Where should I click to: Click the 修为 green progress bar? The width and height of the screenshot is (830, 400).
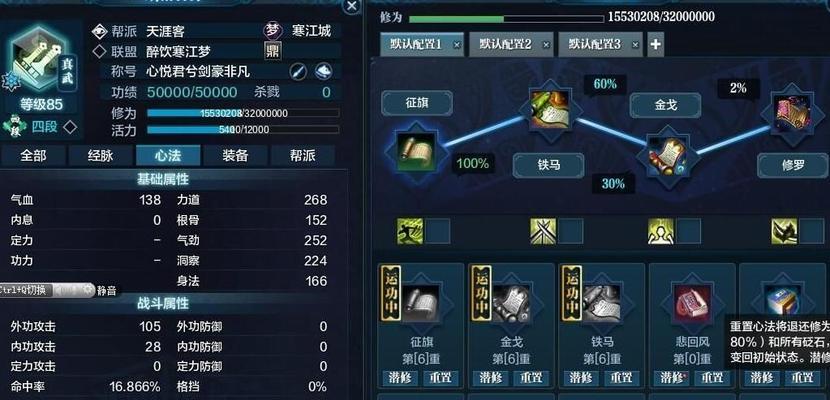pos(506,19)
